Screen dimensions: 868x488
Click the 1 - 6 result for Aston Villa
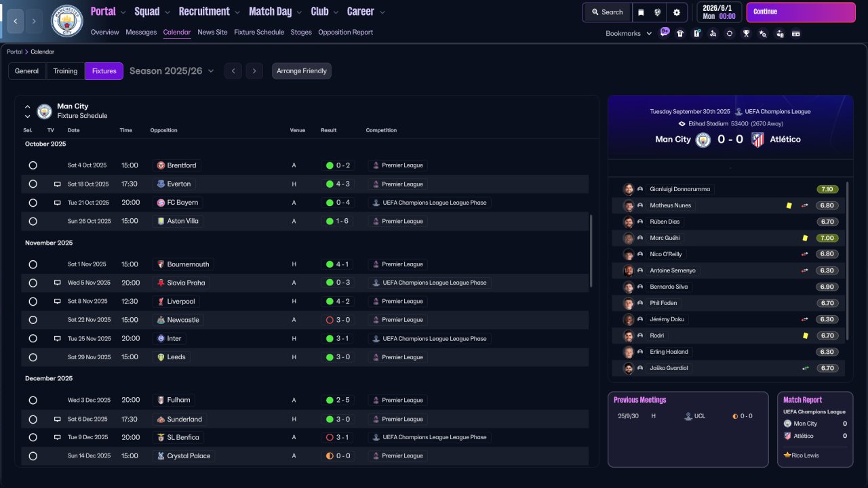(338, 221)
